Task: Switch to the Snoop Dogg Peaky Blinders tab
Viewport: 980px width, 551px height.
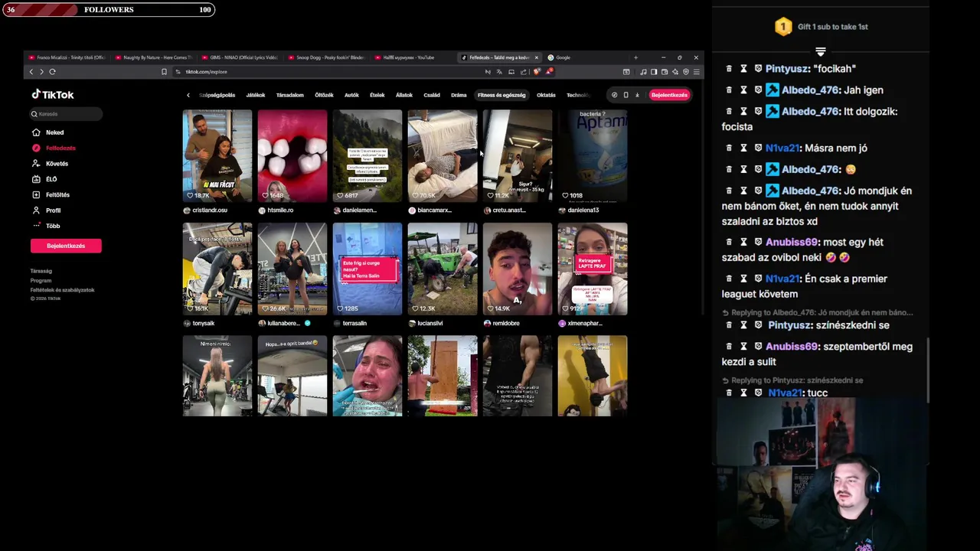Action: [326, 57]
